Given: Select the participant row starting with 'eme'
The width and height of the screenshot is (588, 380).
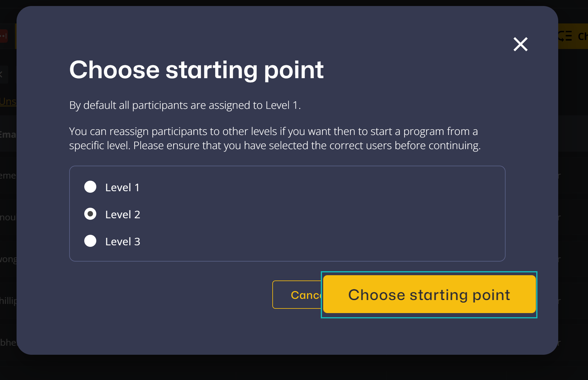Looking at the screenshot, I should [x=8, y=175].
